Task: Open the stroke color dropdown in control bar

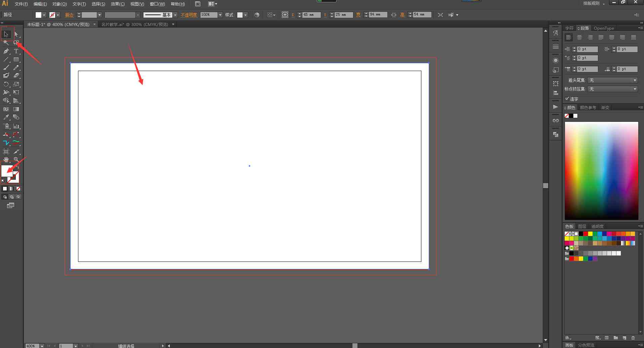Action: pos(58,15)
